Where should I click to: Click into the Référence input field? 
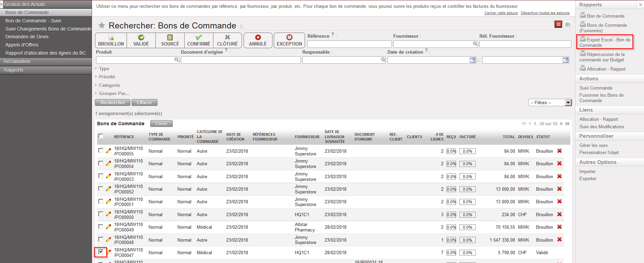349,44
